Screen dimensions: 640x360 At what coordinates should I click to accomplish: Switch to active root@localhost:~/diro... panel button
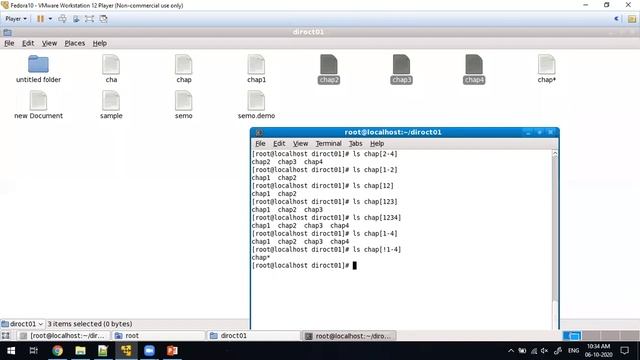pos(349,336)
